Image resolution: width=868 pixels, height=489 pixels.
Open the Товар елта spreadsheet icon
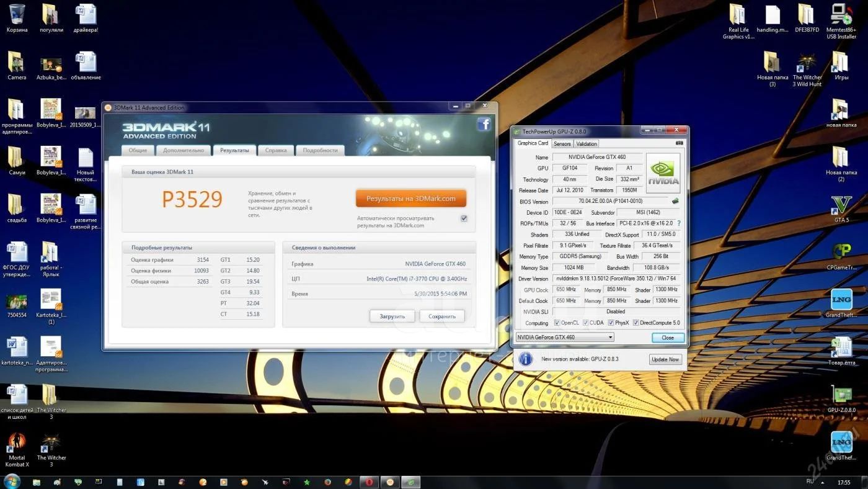pyautogui.click(x=841, y=347)
